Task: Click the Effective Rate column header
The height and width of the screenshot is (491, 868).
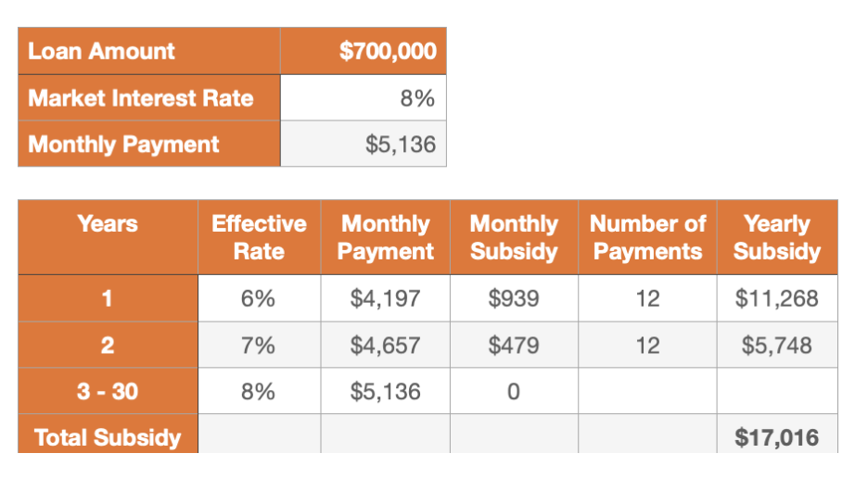Action: (x=259, y=237)
